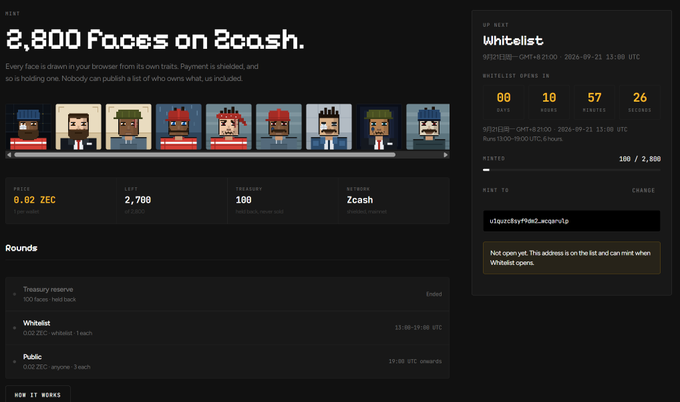Click the Not open yet notice box
The height and width of the screenshot is (402, 680).
572,258
